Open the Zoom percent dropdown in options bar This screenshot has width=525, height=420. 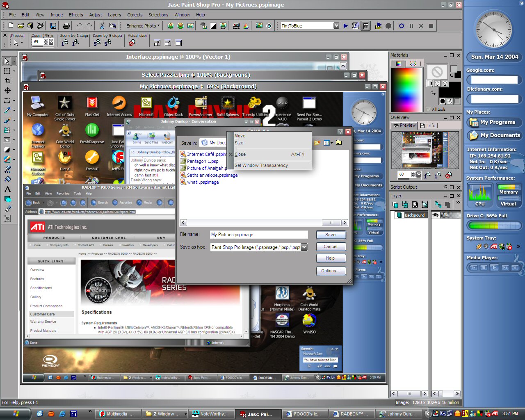51,42
